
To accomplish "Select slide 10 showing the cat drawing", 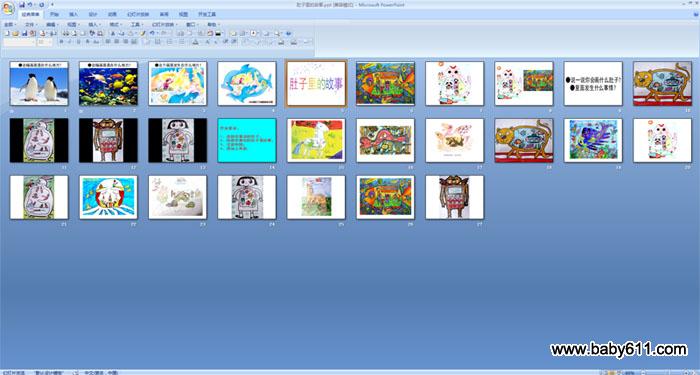I will click(x=662, y=83).
